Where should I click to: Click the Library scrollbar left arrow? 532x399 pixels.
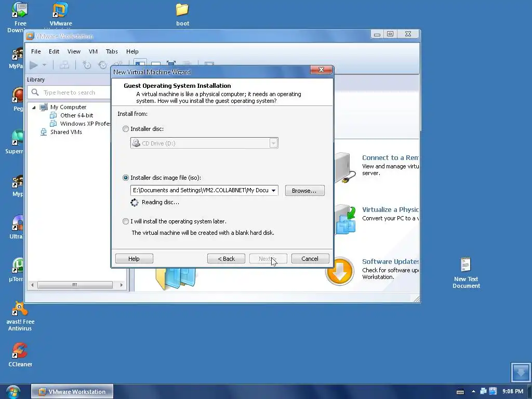(32, 285)
